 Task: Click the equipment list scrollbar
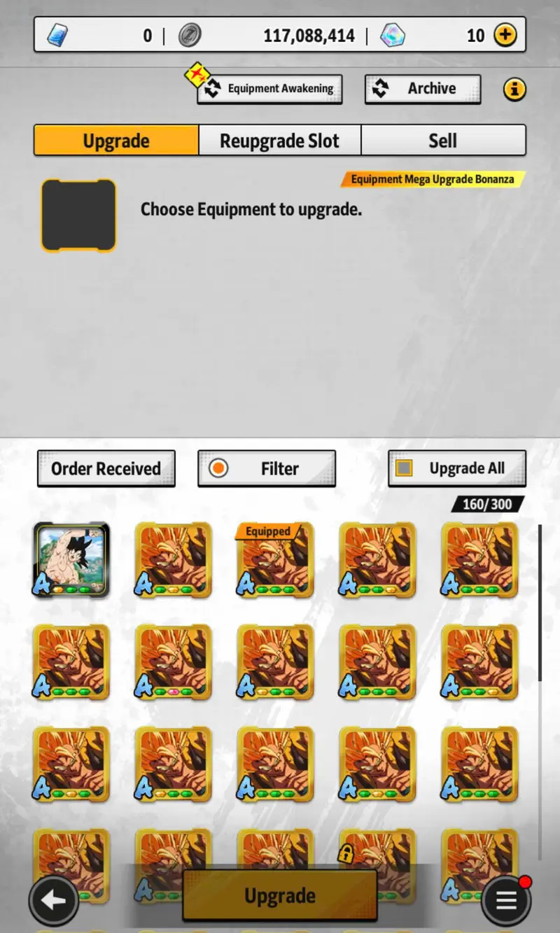click(540, 602)
